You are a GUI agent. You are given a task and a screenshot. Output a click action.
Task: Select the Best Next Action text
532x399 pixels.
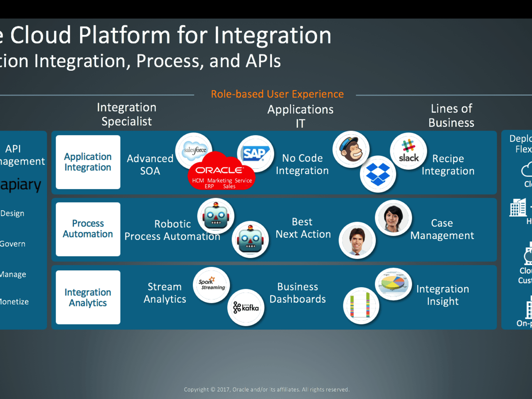303,228
